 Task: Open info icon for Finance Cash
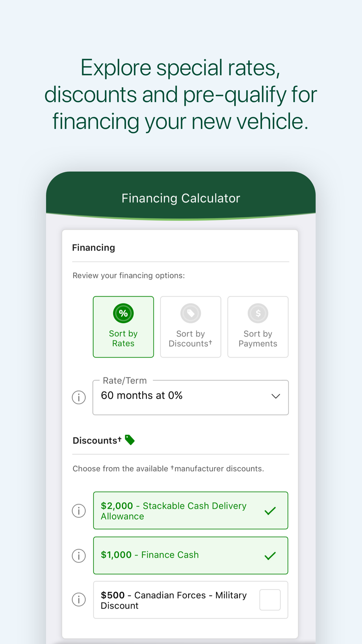coord(79,556)
